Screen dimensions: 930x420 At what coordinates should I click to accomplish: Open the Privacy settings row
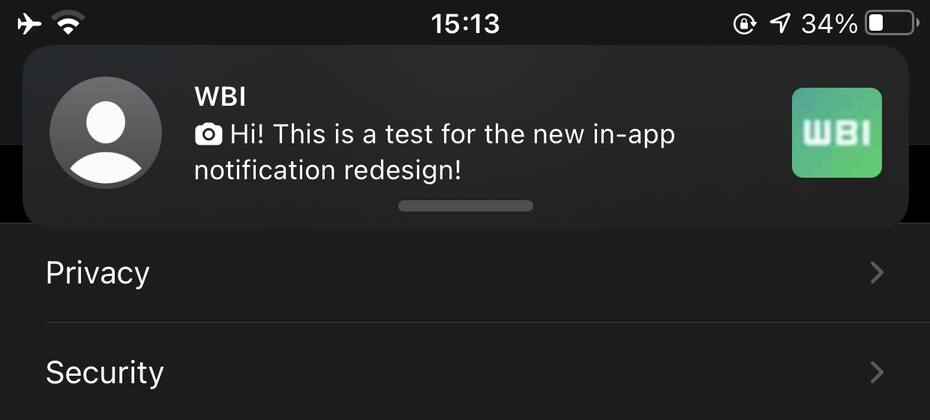coord(465,273)
